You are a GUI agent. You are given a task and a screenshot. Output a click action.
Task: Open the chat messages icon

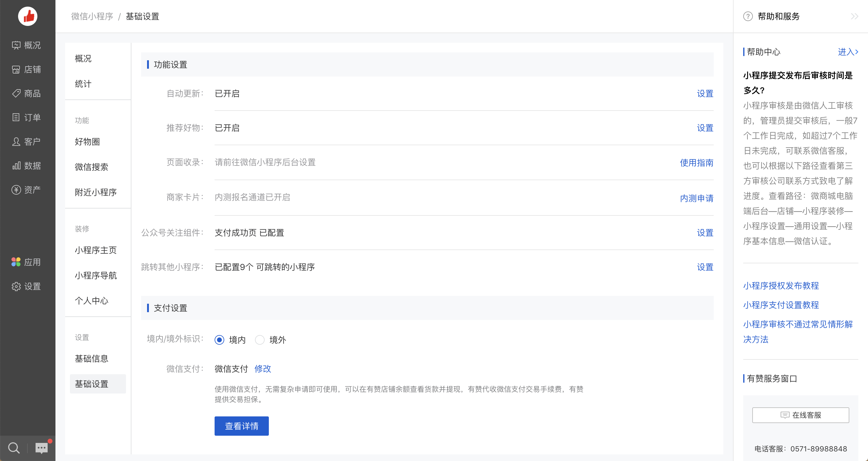pos(42,448)
